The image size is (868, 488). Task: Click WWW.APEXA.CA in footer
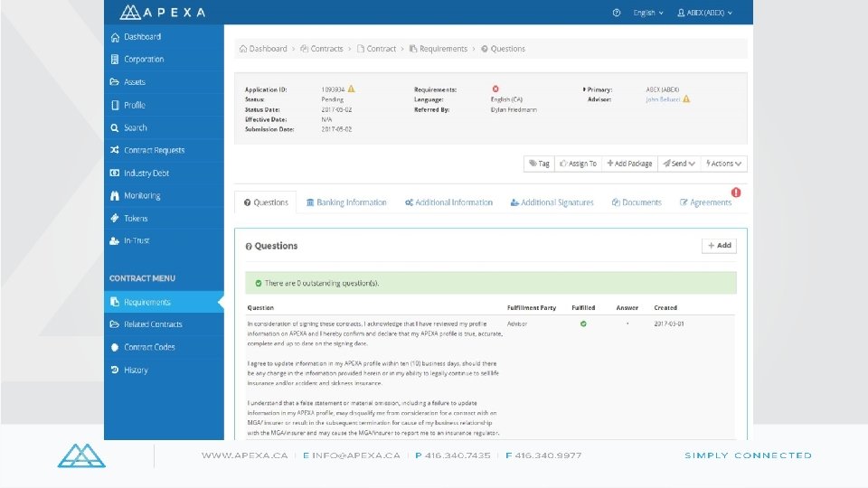pyautogui.click(x=245, y=455)
